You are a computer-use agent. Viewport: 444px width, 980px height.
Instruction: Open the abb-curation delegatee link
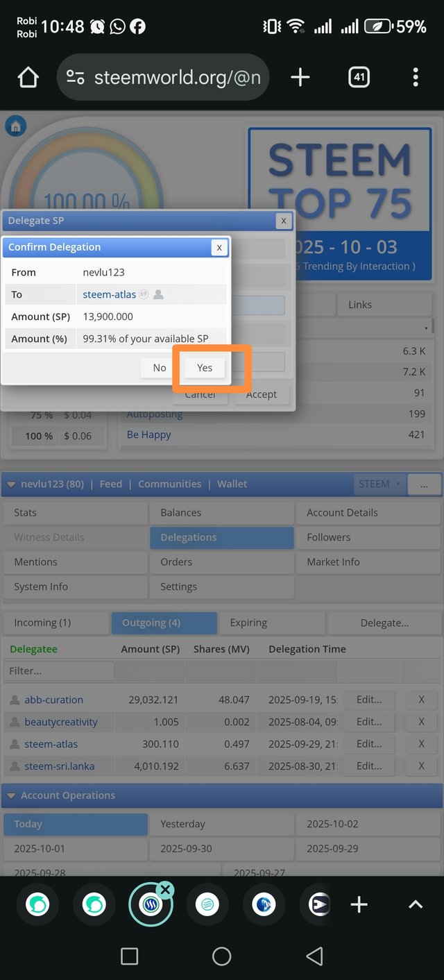(53, 700)
